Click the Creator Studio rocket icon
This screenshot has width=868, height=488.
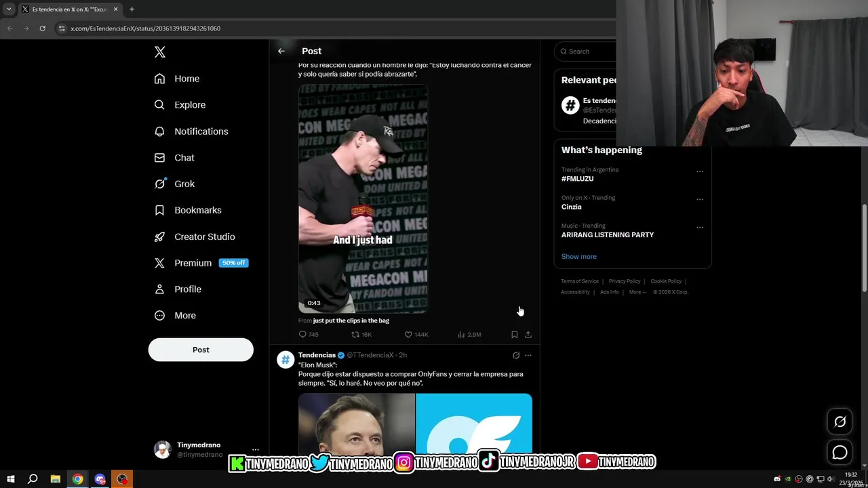coord(159,237)
